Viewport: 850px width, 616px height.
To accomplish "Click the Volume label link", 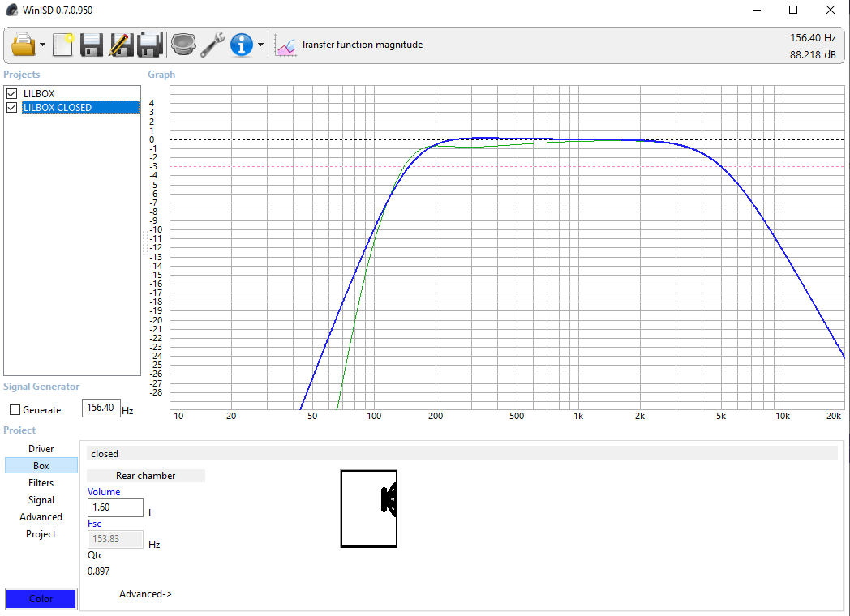I will point(104,492).
